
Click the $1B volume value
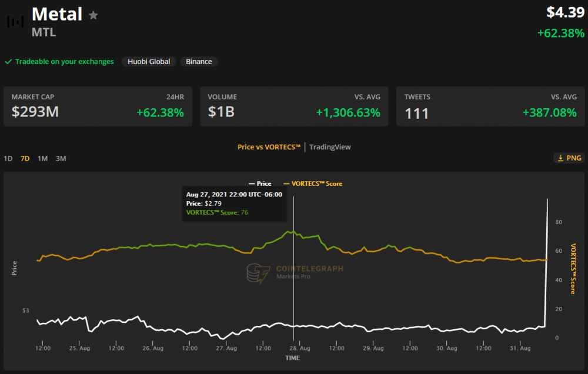[x=221, y=112]
